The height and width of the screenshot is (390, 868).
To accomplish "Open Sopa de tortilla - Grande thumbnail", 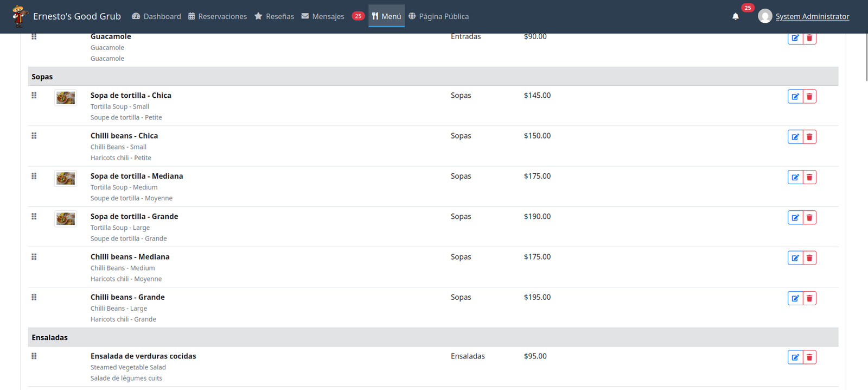I will click(x=66, y=219).
